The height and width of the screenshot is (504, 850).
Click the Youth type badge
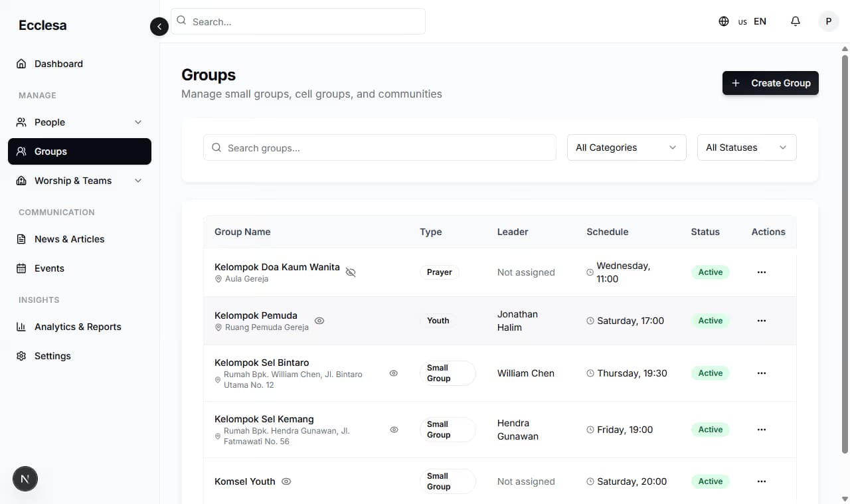tap(438, 321)
